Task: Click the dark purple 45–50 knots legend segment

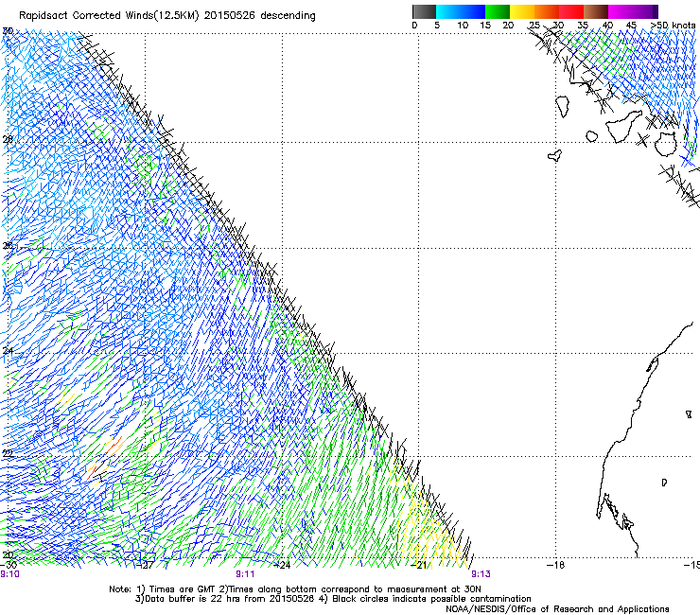Action: click(x=645, y=11)
